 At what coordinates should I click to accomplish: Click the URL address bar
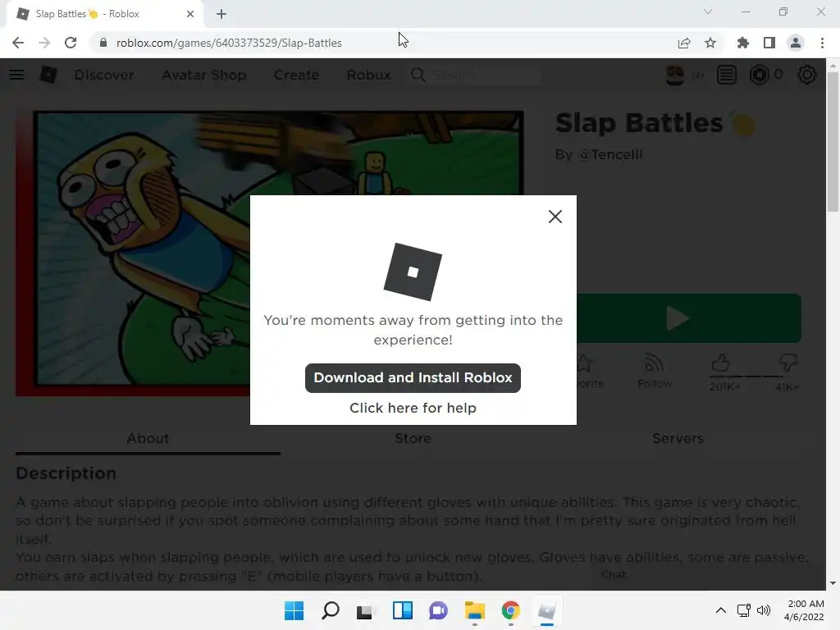tap(386, 43)
